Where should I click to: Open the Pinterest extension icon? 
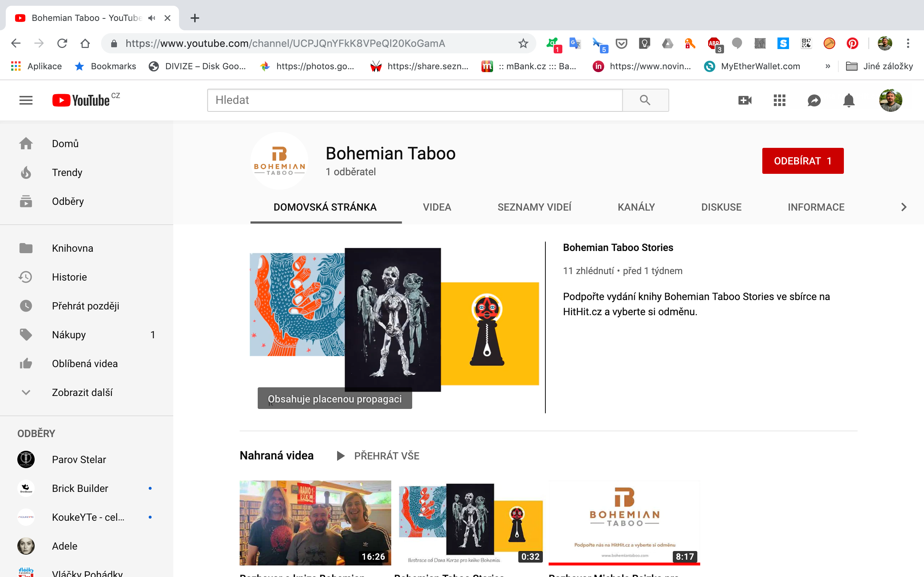pyautogui.click(x=852, y=44)
